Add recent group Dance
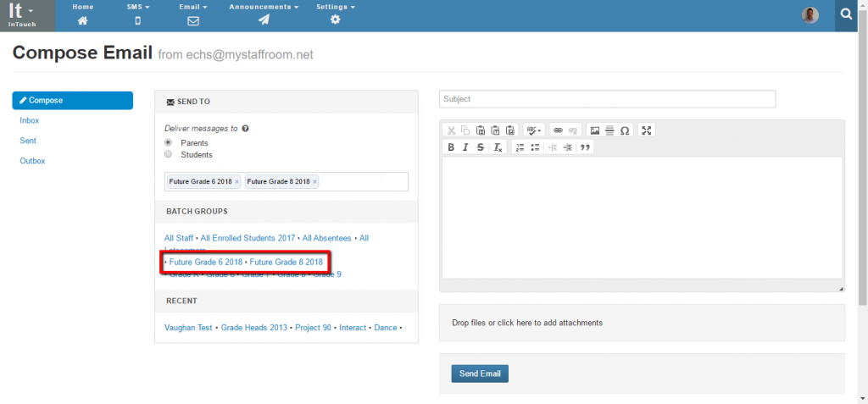 tap(386, 328)
